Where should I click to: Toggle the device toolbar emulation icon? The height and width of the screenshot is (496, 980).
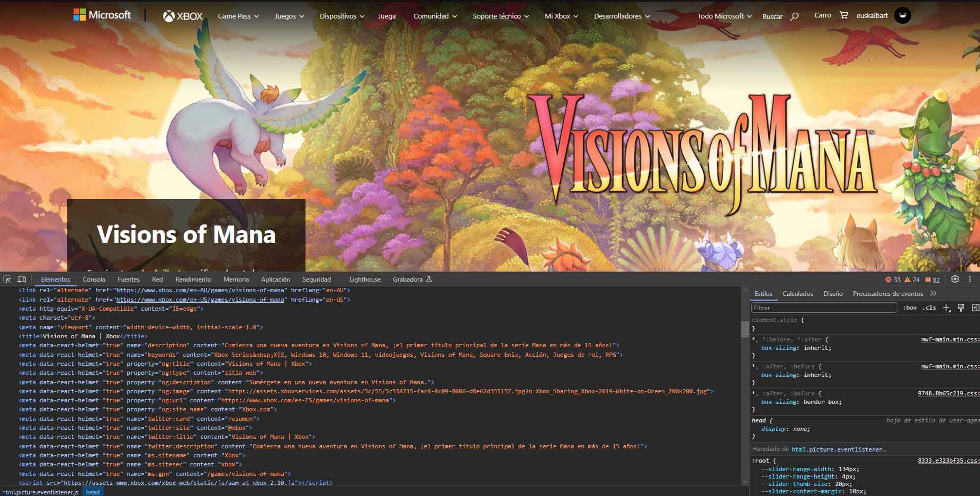(22, 279)
